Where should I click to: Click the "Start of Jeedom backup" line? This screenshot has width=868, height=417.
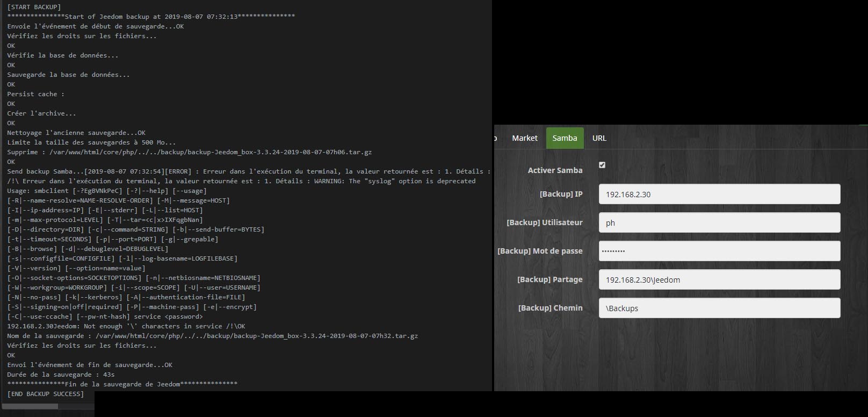[x=151, y=17]
